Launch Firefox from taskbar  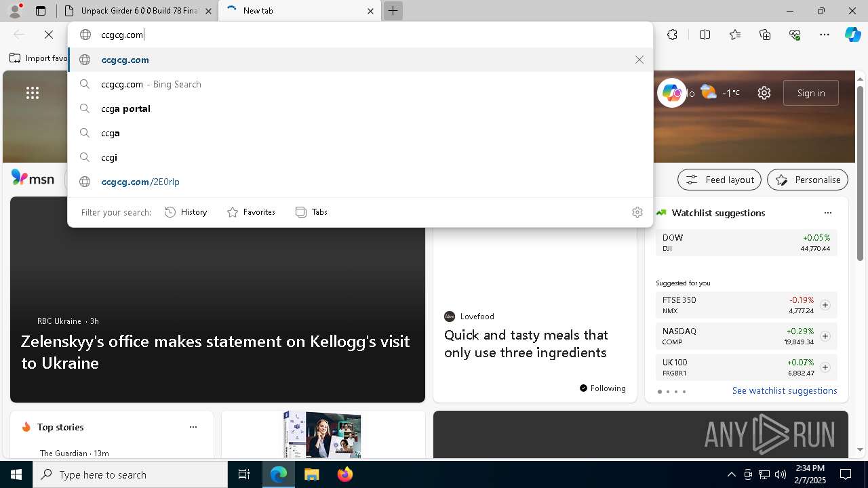pos(344,474)
